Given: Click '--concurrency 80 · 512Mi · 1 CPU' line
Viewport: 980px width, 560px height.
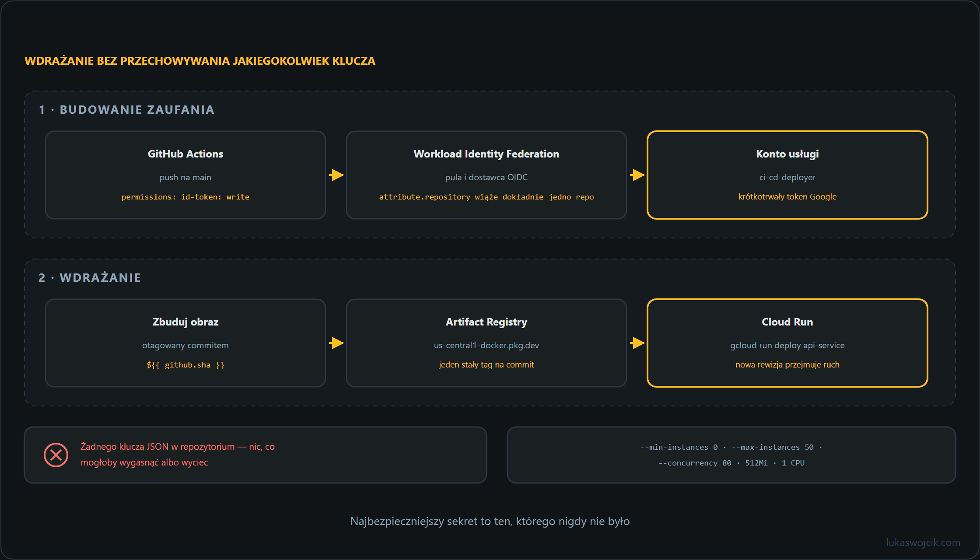Looking at the screenshot, I should pyautogui.click(x=731, y=463).
